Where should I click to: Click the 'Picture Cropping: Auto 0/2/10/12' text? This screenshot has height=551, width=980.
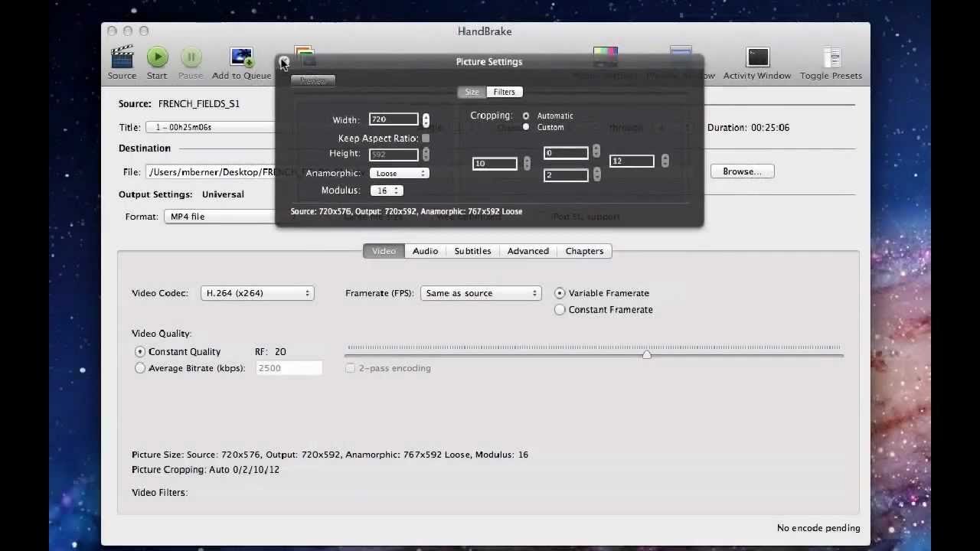[205, 470]
